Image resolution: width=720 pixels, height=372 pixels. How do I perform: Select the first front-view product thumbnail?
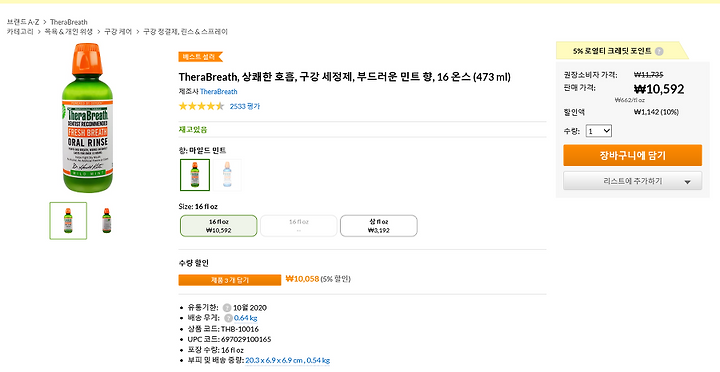coord(68,221)
